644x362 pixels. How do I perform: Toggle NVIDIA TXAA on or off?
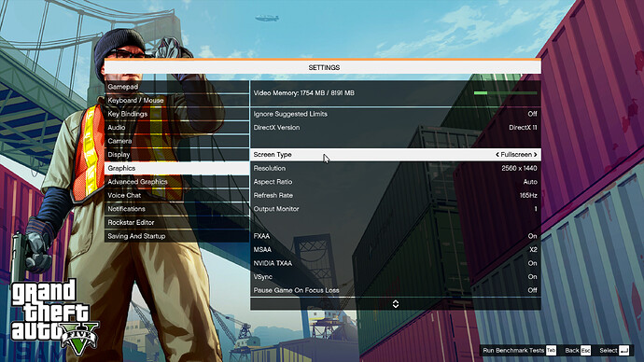(396, 263)
